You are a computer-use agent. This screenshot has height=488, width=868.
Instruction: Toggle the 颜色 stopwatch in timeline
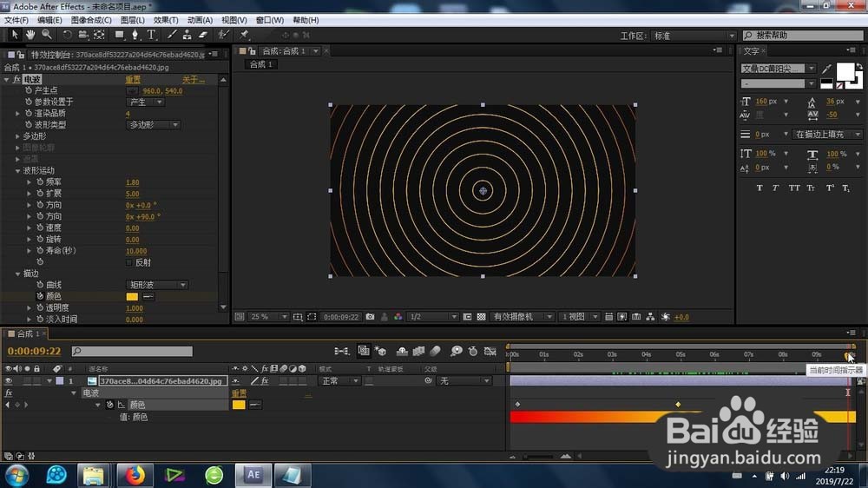click(x=109, y=405)
